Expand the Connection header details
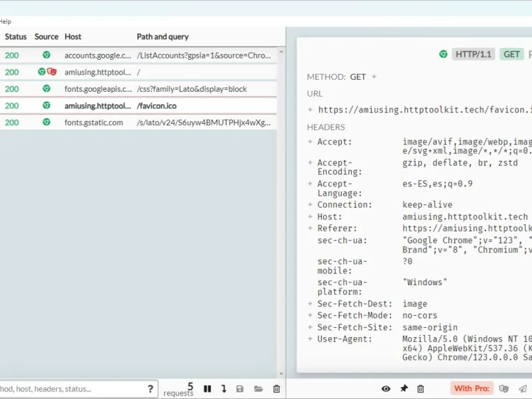This screenshot has width=532, height=399. coord(310,205)
